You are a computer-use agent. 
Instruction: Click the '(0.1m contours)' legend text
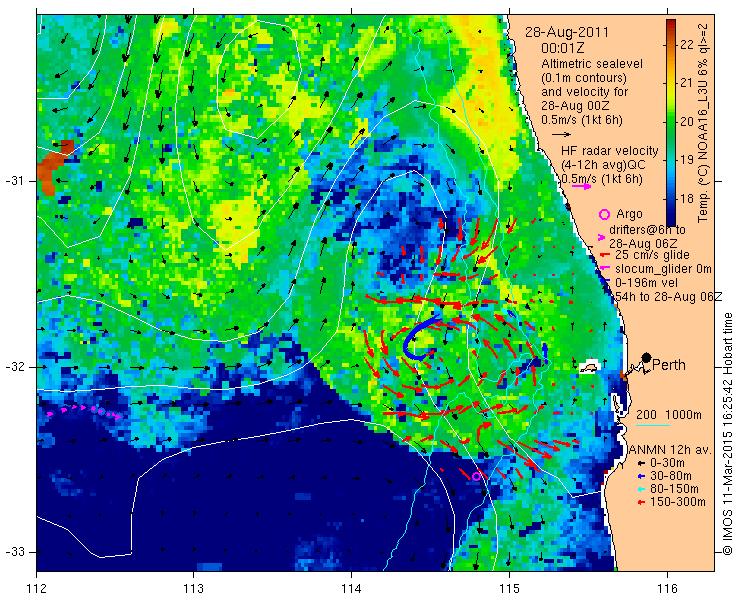(x=584, y=77)
